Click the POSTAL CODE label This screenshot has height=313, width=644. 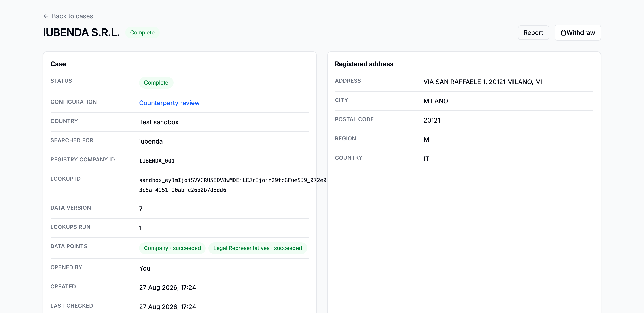pos(354,120)
